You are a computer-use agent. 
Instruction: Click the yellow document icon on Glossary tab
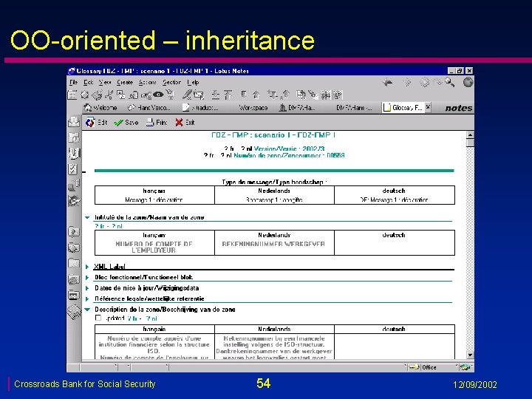(386, 108)
